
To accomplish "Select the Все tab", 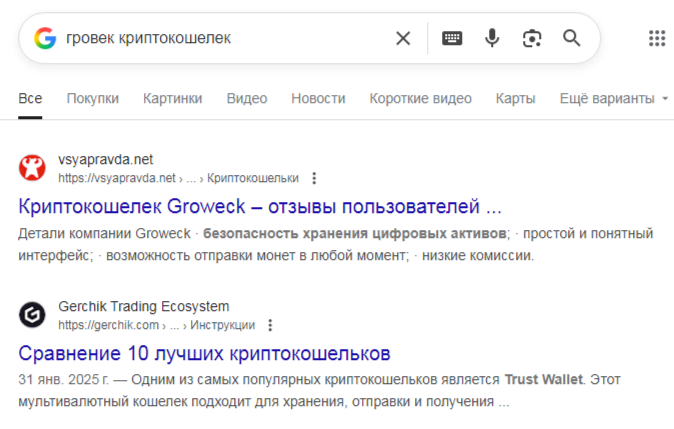I will click(x=30, y=98).
